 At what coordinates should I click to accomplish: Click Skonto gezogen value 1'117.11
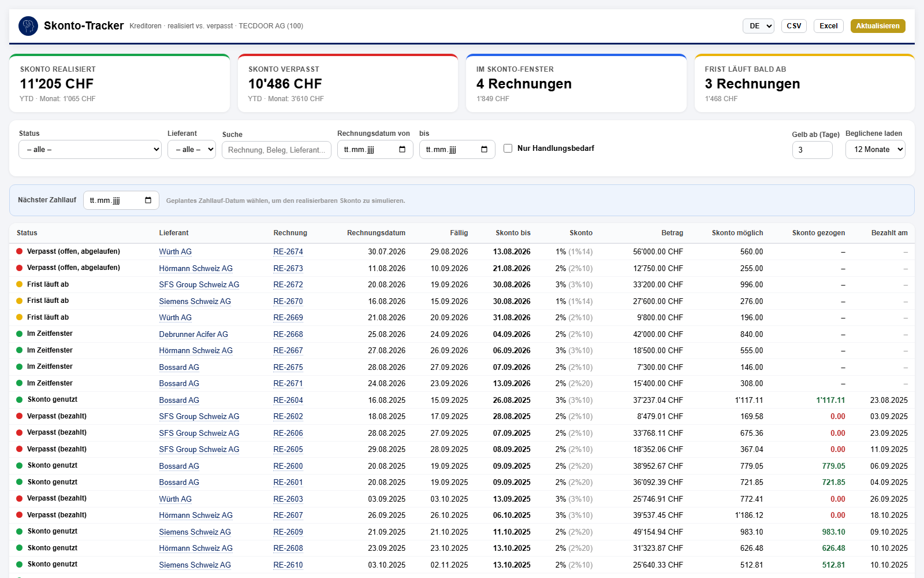[830, 400]
